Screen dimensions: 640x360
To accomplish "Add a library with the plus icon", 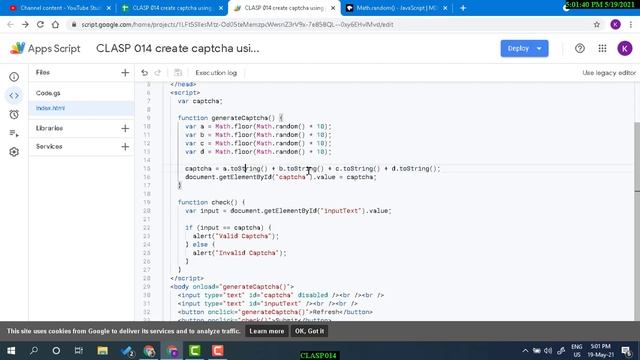I will (125, 128).
